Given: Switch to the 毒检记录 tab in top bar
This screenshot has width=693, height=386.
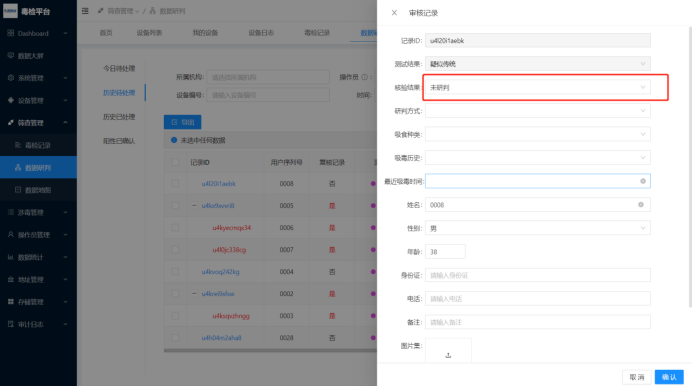Looking at the screenshot, I should click(317, 33).
